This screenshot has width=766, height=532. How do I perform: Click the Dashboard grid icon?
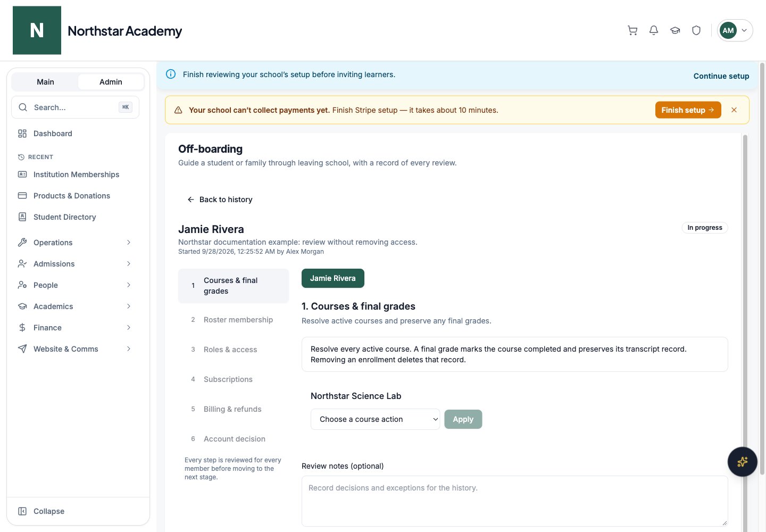[22, 134]
